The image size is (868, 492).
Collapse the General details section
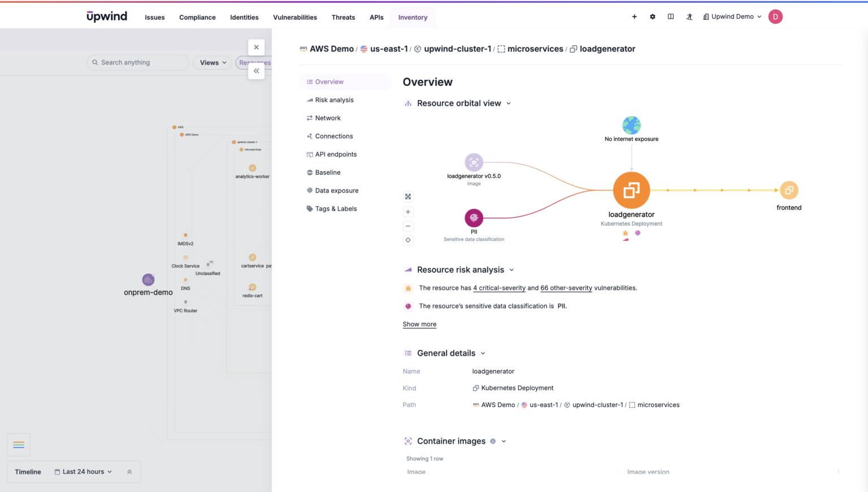click(x=483, y=353)
